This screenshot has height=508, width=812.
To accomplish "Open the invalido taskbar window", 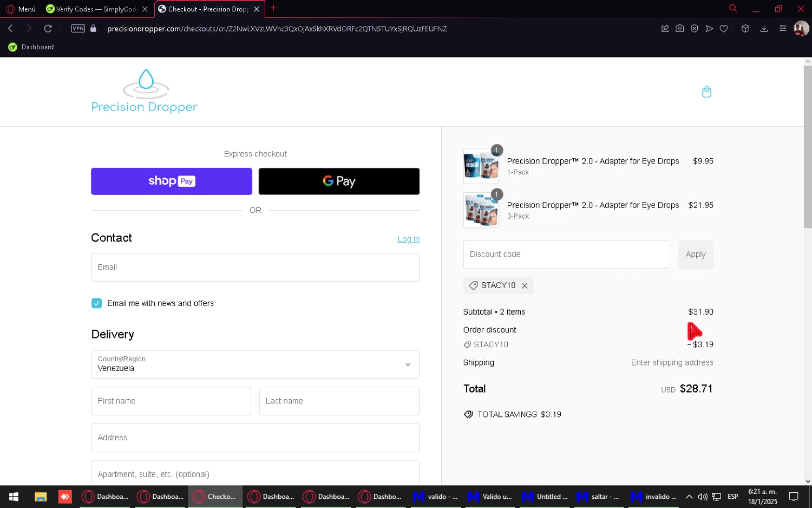I will (x=654, y=497).
